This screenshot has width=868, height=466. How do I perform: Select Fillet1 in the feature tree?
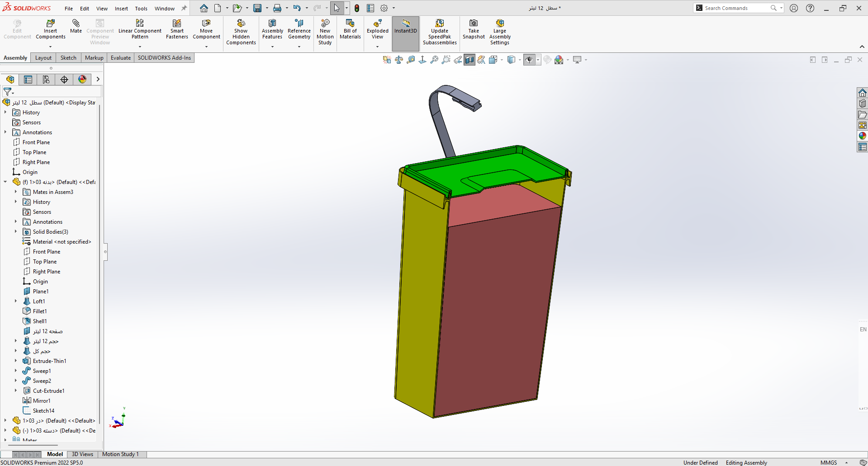[x=40, y=311]
